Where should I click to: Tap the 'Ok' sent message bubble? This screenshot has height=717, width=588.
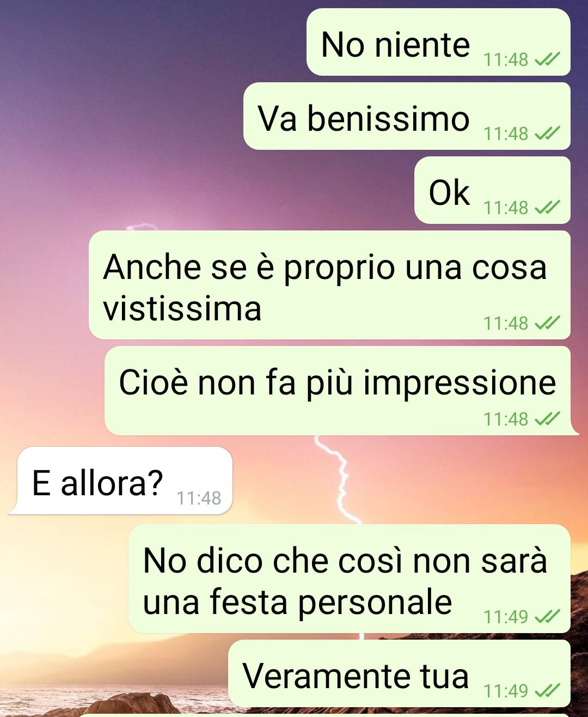[x=492, y=190]
